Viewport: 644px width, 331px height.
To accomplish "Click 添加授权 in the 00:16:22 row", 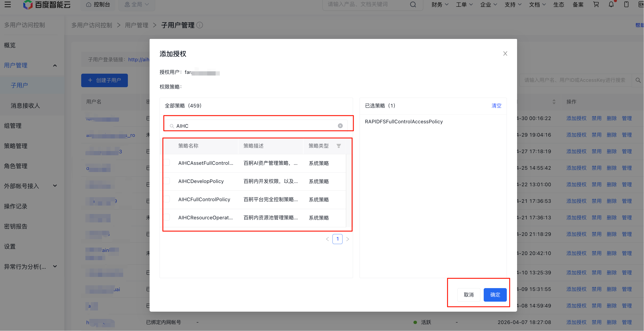I will [576, 118].
